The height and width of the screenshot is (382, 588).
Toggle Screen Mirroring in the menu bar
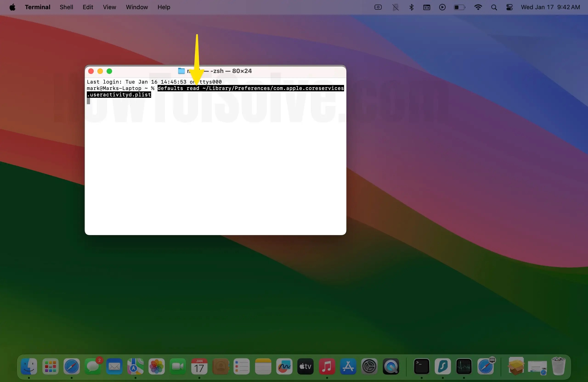tap(378, 7)
